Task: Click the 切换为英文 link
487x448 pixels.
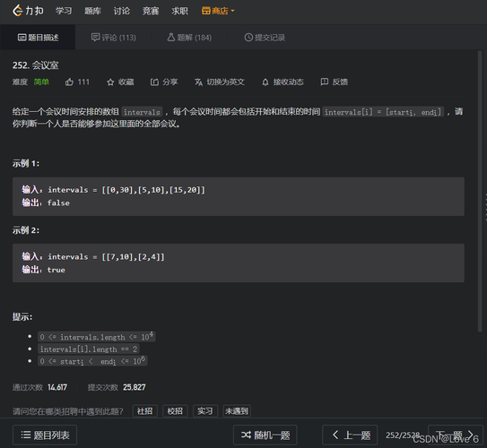Action: pyautogui.click(x=225, y=82)
